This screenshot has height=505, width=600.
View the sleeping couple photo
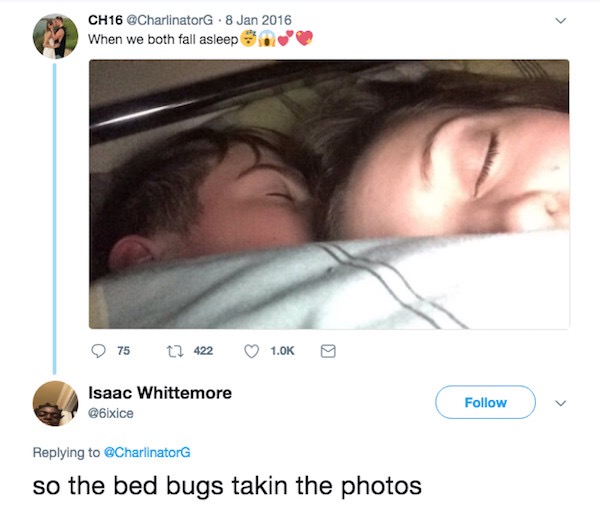point(329,194)
